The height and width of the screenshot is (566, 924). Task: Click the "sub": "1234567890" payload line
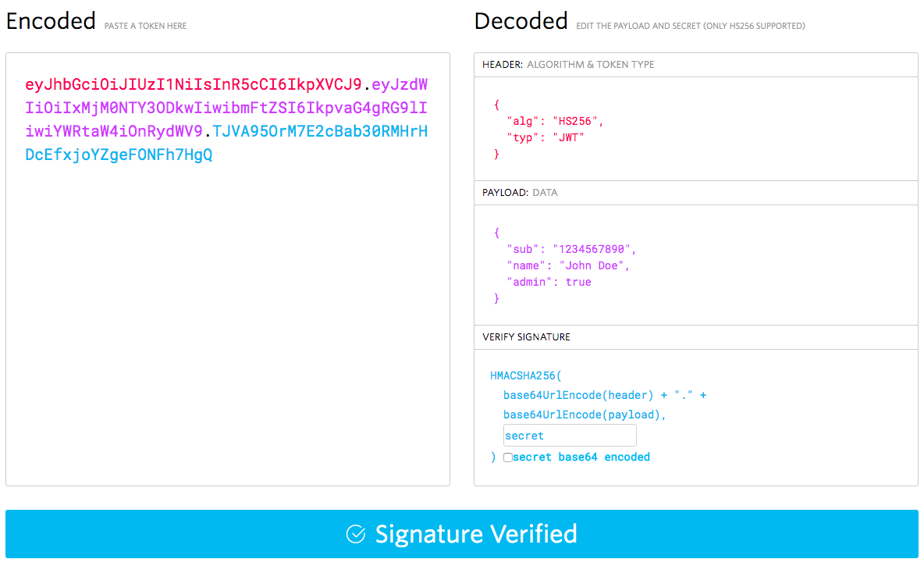(572, 249)
